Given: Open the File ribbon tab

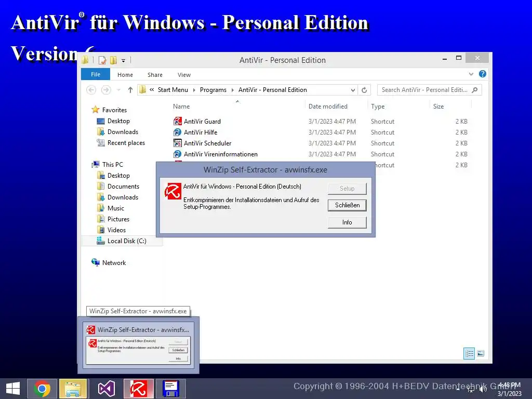Looking at the screenshot, I should click(96, 74).
